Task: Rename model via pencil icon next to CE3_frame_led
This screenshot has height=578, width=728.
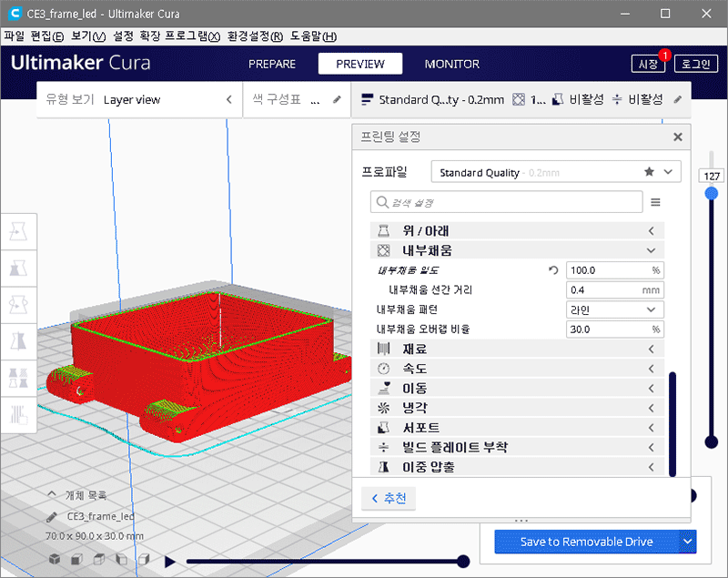Action: pyautogui.click(x=52, y=517)
